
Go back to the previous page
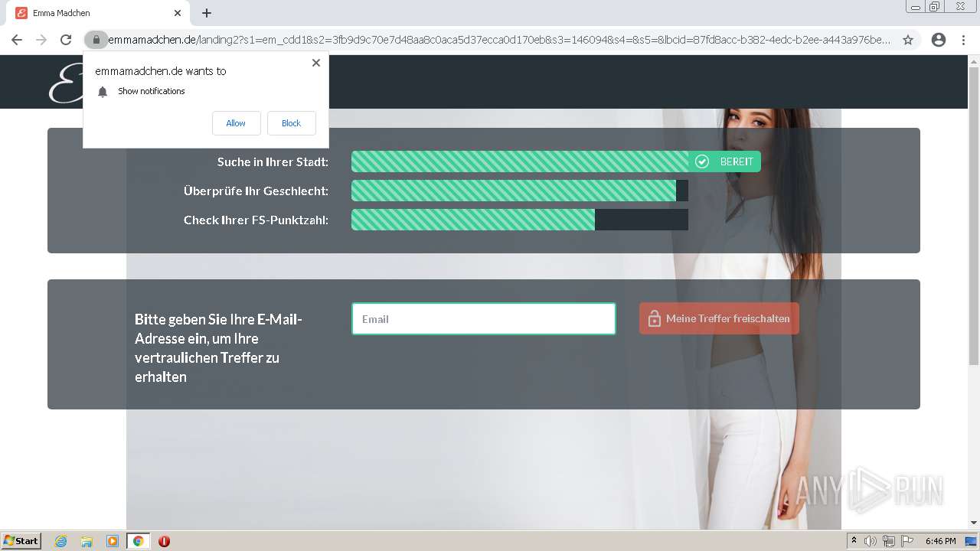[17, 40]
